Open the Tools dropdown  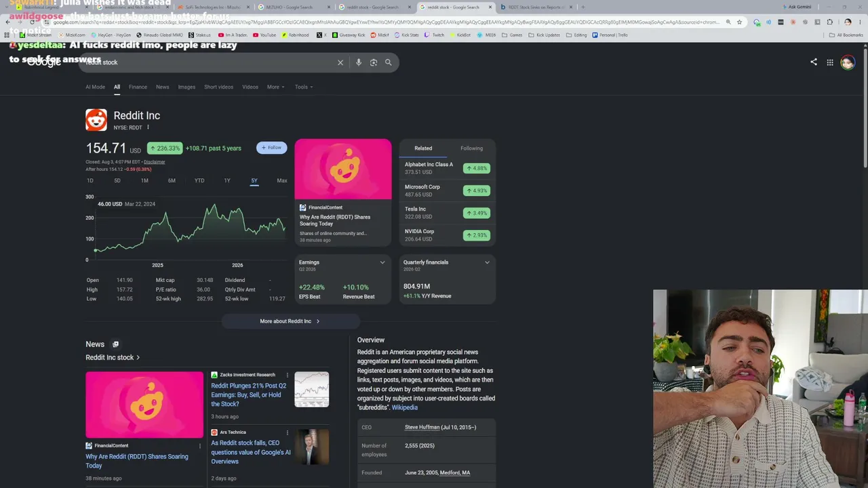click(x=304, y=87)
